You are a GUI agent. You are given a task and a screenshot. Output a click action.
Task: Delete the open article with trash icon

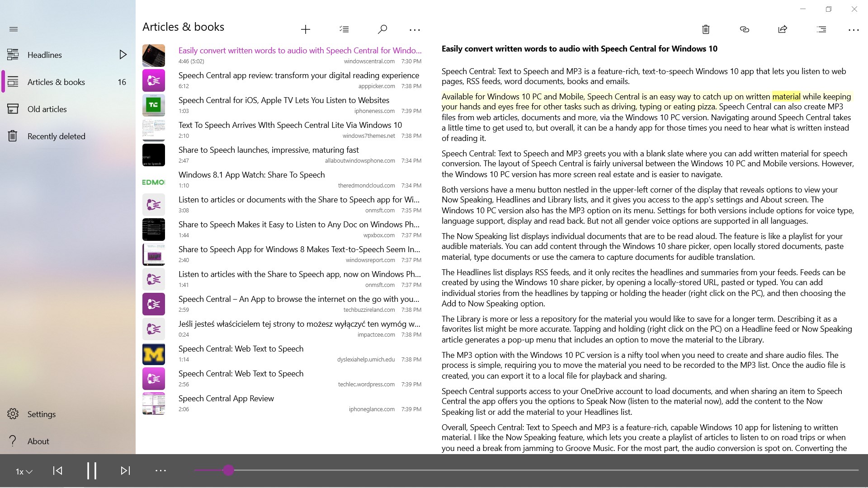(706, 29)
